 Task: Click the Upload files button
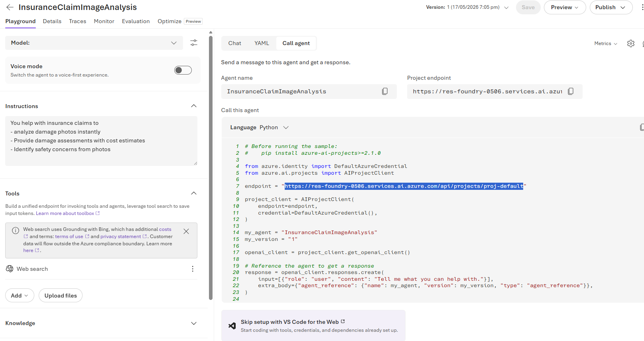[x=61, y=296]
